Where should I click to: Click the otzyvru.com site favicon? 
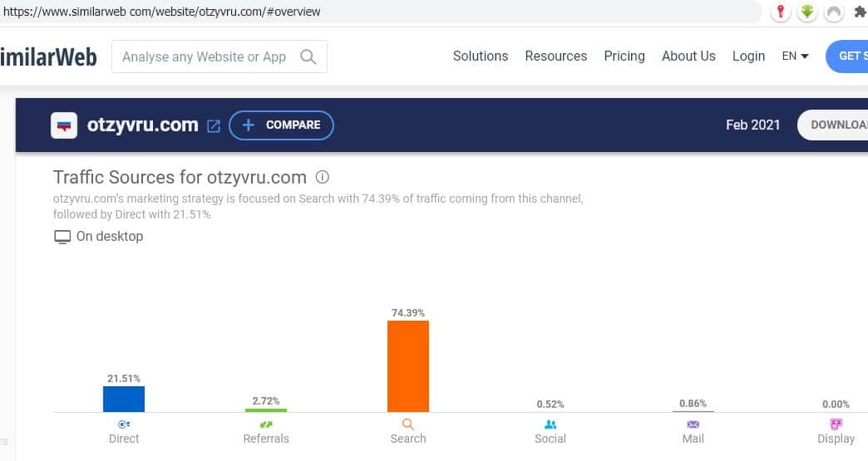point(64,125)
